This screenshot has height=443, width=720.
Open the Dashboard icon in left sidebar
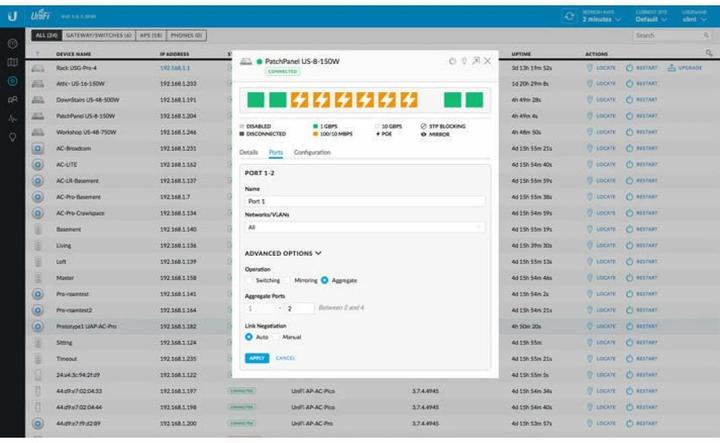click(x=12, y=44)
